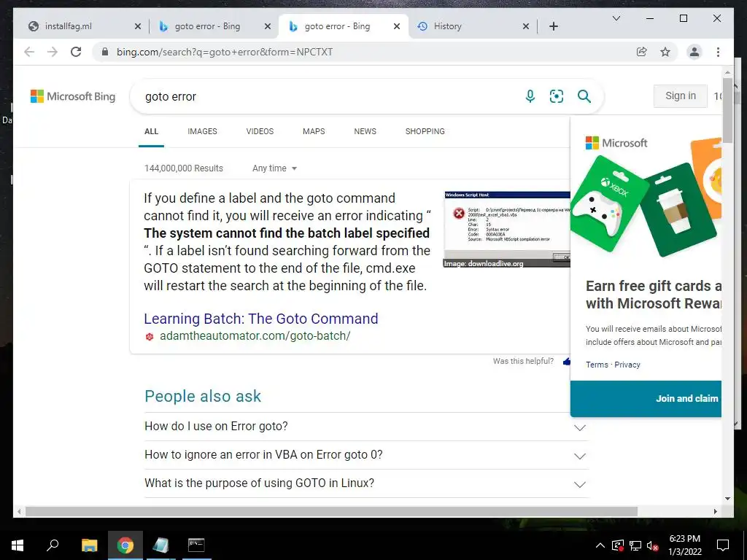This screenshot has width=747, height=560.
Task: Click the Chrome address bar URL
Action: coord(225,52)
